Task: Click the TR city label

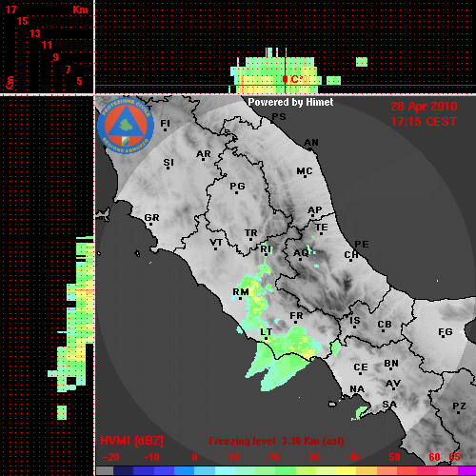Action: pos(251,233)
